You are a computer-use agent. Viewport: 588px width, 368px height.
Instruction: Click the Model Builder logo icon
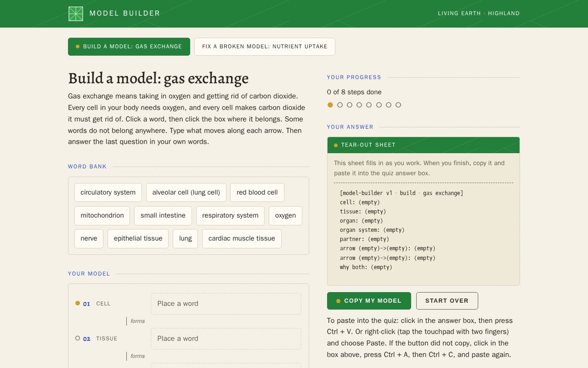76,14
